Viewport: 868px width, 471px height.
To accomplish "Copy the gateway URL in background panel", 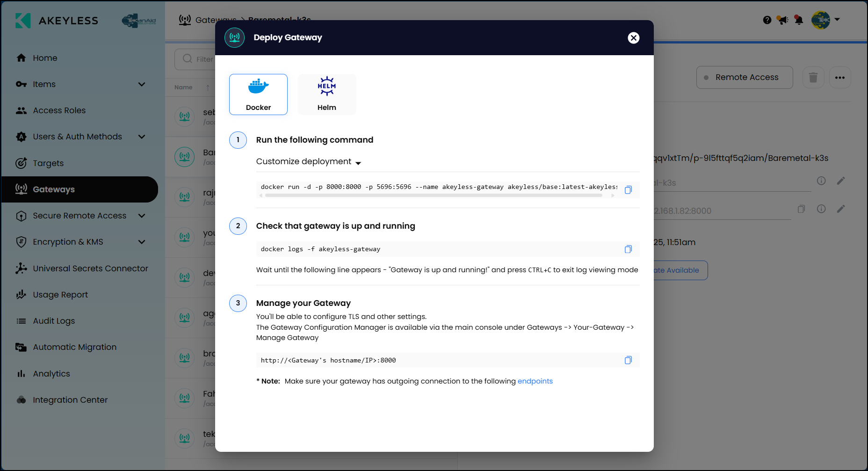I will click(801, 209).
